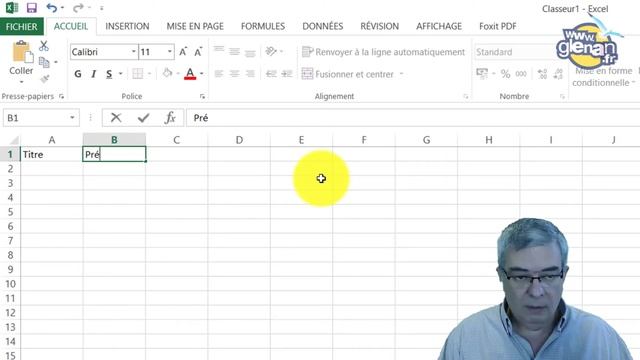
Task: Decrease decimal places
Action: [558, 73]
